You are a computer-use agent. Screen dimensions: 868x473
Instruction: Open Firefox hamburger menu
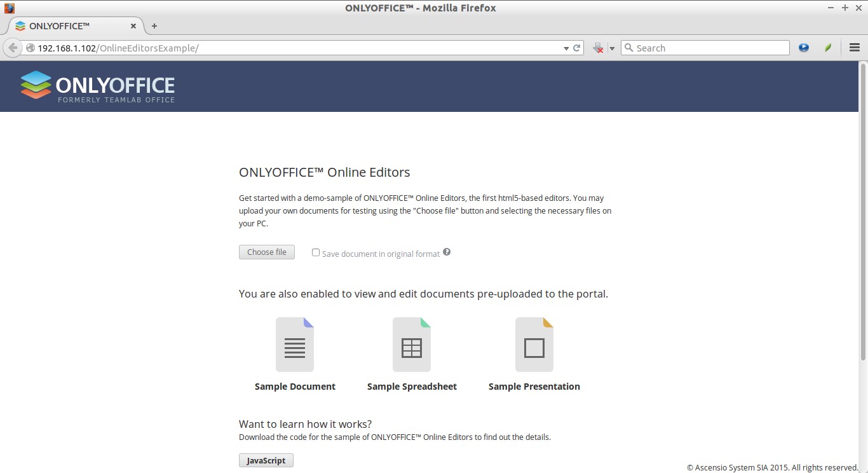[x=854, y=48]
